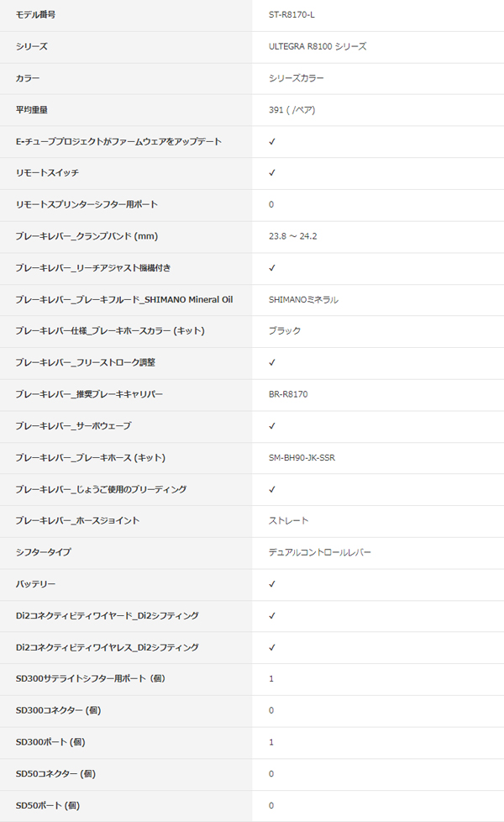
Task: Click the ULTEGRA R8100 シリーズ text
Action: click(318, 47)
